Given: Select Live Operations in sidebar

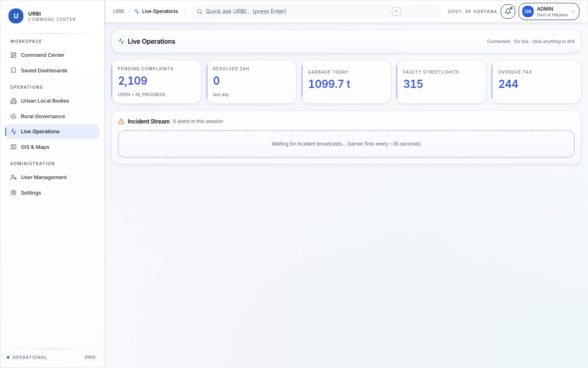Looking at the screenshot, I should click(x=52, y=132).
